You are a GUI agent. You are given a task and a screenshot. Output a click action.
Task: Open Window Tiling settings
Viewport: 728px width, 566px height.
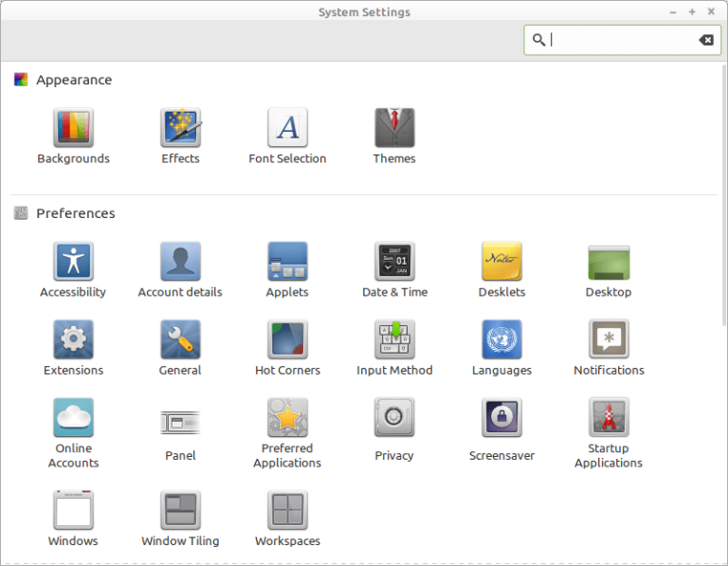(180, 510)
